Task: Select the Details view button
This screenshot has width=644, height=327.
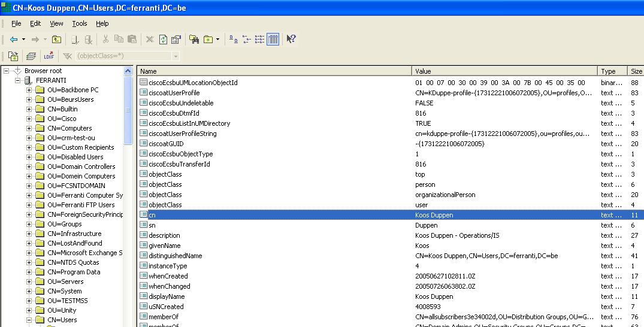Action: 273,40
